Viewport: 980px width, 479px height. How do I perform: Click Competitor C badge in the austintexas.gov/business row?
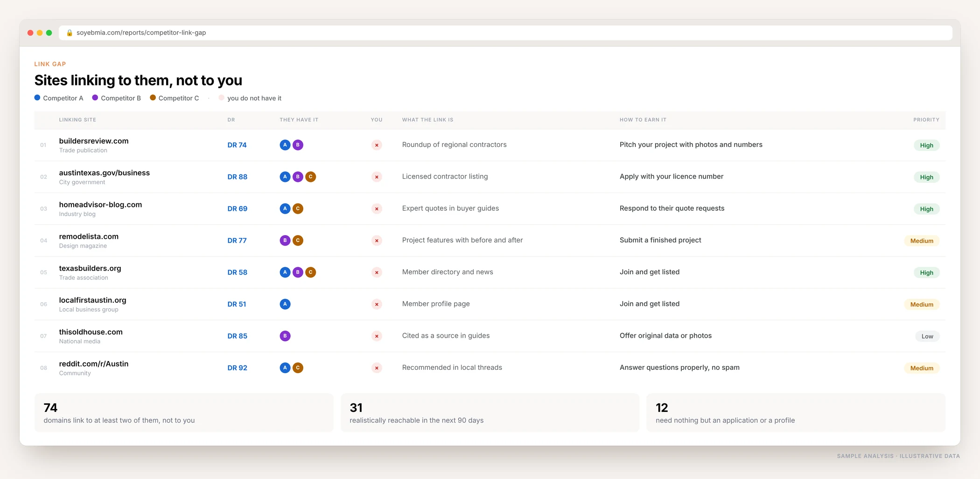coord(310,177)
